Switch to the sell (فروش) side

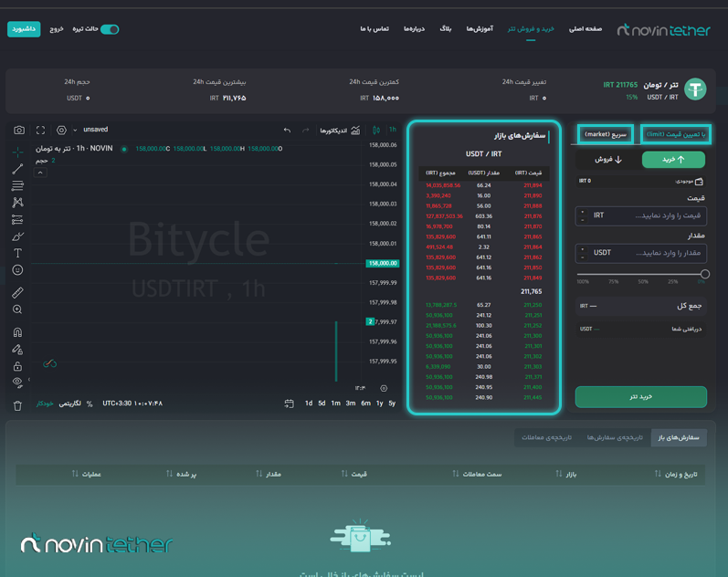click(x=608, y=160)
